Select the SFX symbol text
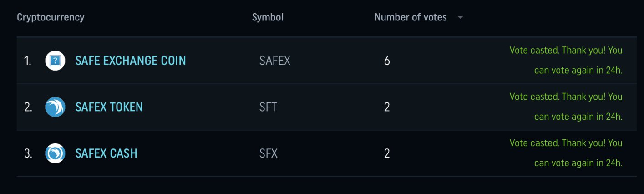 [x=269, y=153]
